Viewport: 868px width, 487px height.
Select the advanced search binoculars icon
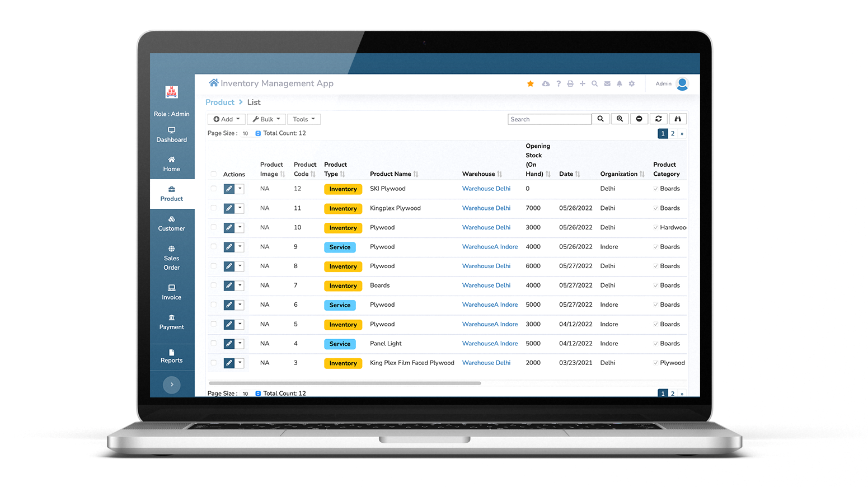pos(678,119)
